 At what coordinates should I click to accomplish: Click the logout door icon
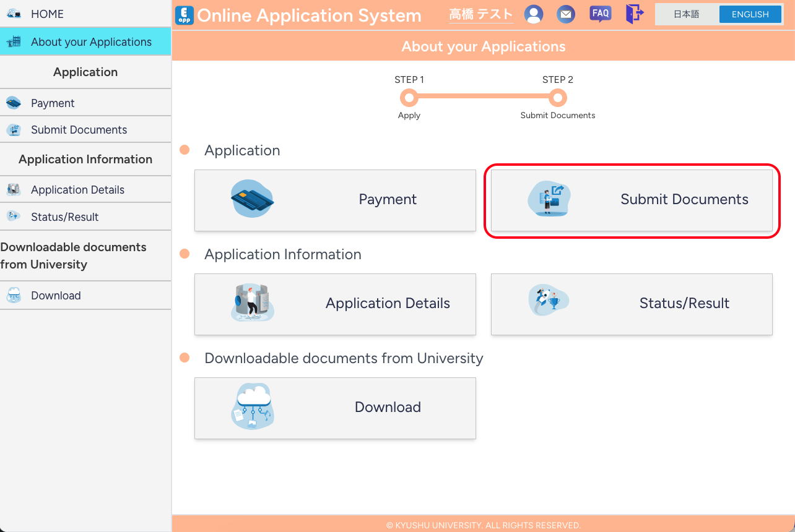[x=634, y=14]
